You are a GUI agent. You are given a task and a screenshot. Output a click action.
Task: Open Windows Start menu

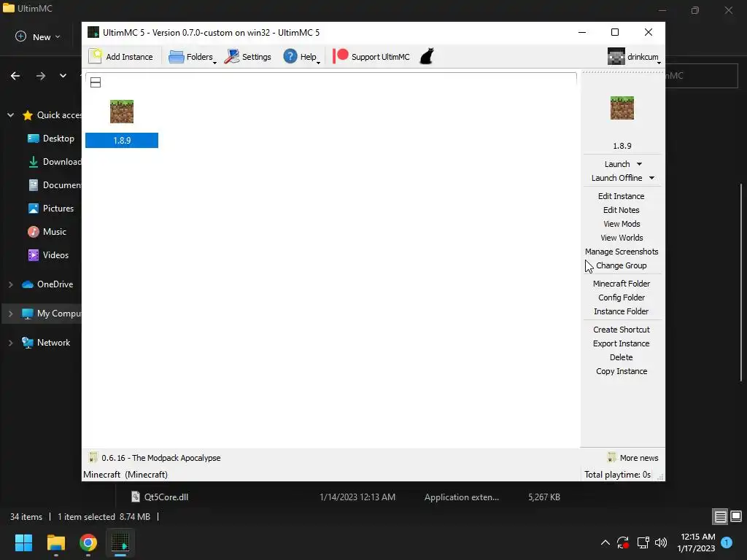(23, 542)
